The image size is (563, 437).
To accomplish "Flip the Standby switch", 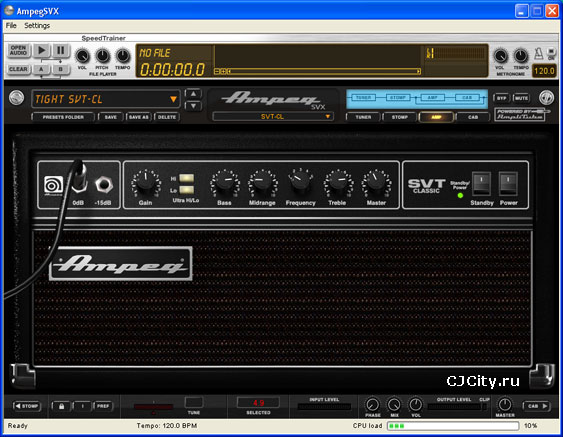I will click(481, 184).
